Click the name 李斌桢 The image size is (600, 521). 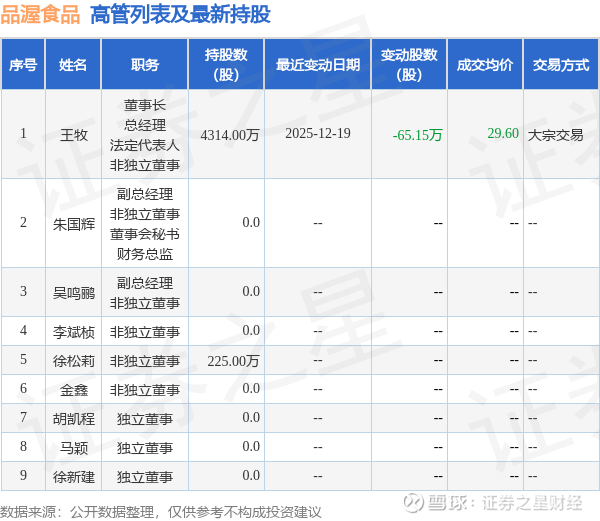point(73,332)
